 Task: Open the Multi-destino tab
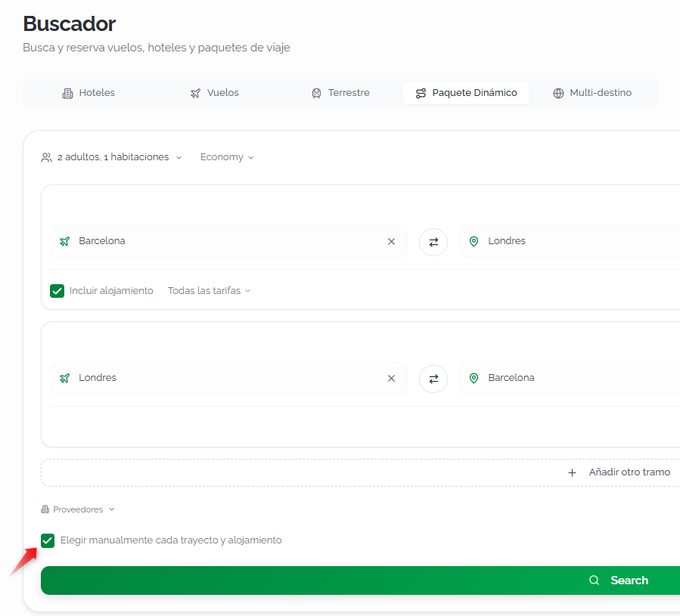592,93
